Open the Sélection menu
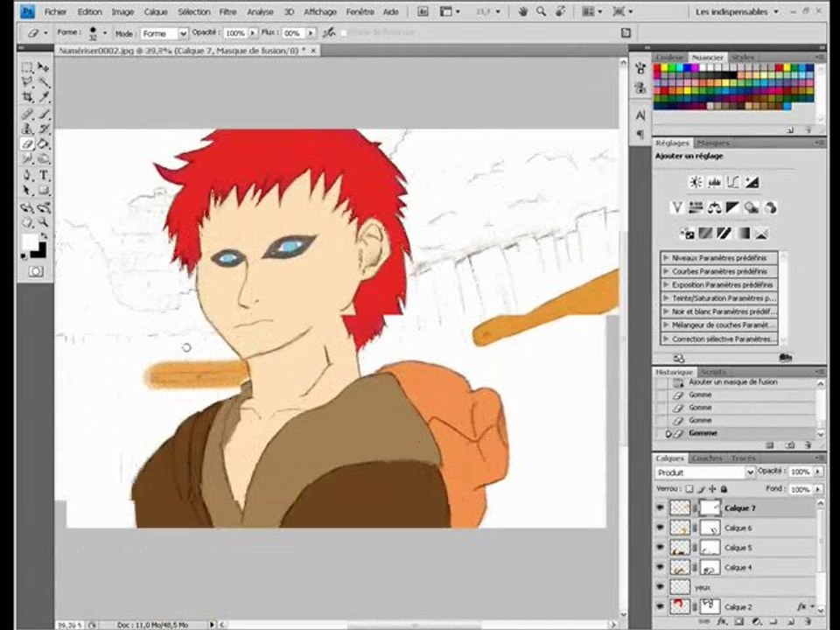Viewport: 840px width, 630px height. (x=194, y=11)
